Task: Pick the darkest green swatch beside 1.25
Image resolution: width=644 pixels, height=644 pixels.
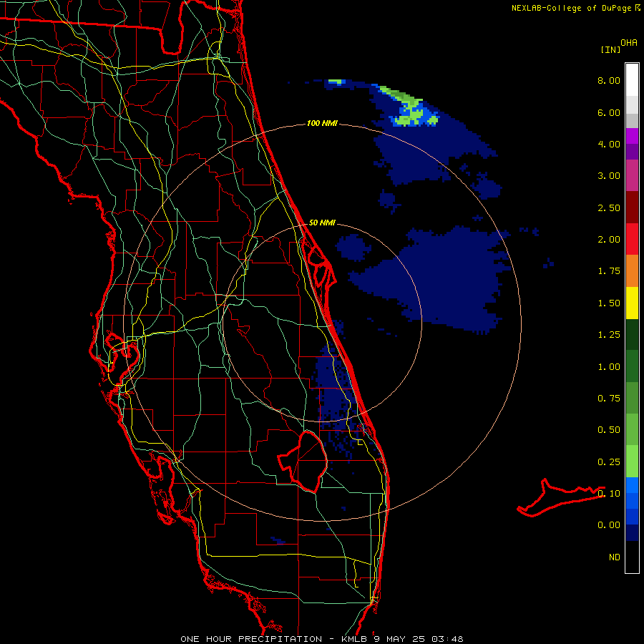Action: click(632, 334)
